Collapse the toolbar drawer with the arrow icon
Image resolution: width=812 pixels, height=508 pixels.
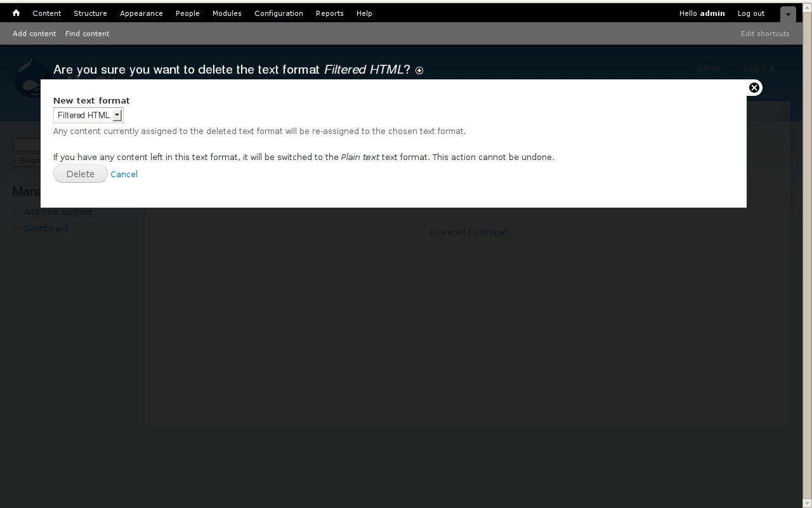click(787, 13)
